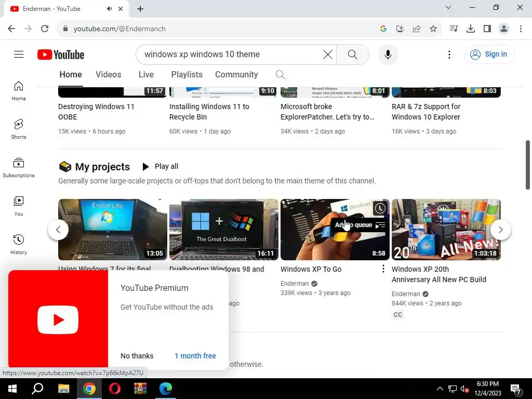The width and height of the screenshot is (532, 399).
Task: Clear the search box with the X icon
Action: point(327,54)
